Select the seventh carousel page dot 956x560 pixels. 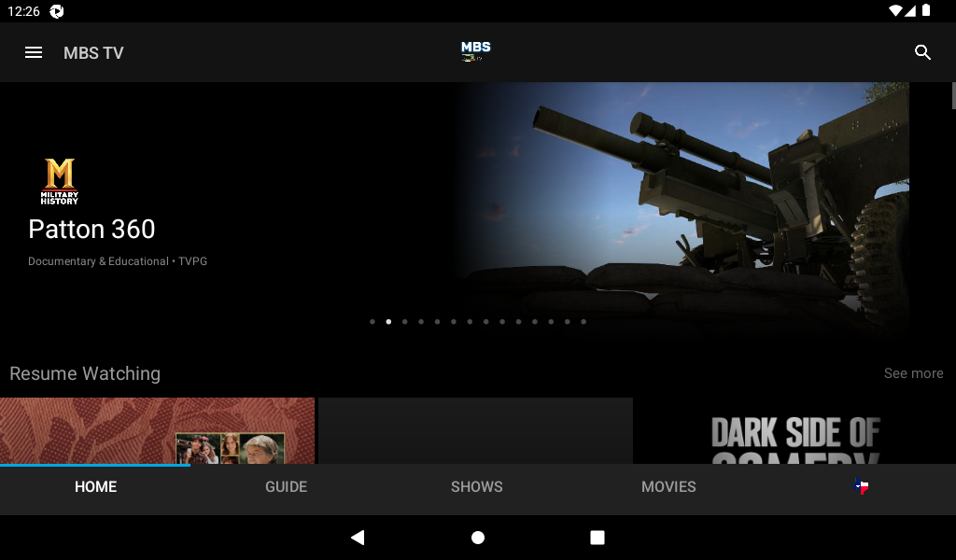click(471, 322)
